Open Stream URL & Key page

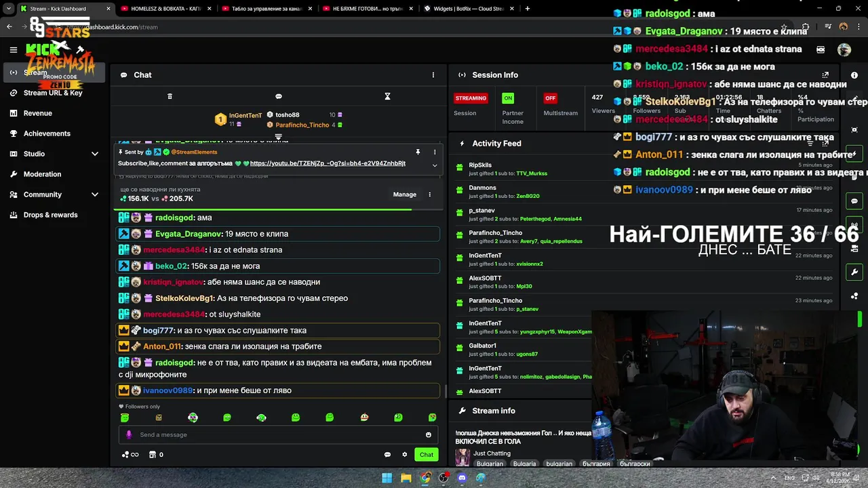point(53,93)
